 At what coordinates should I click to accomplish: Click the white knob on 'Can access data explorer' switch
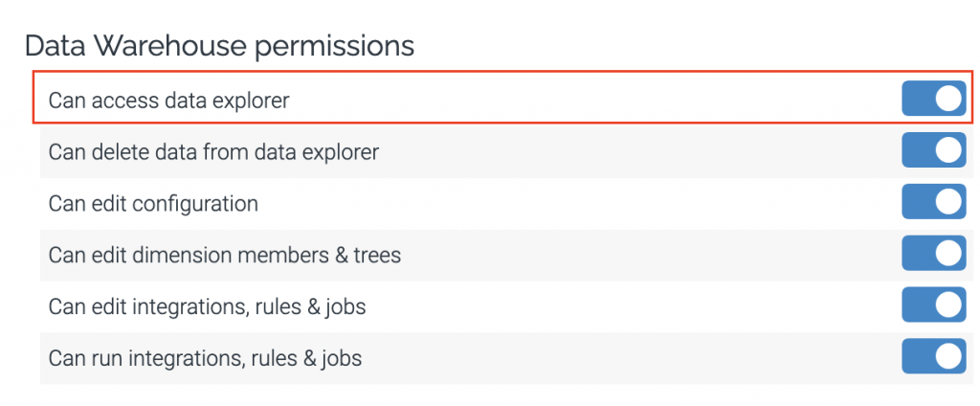(x=947, y=99)
